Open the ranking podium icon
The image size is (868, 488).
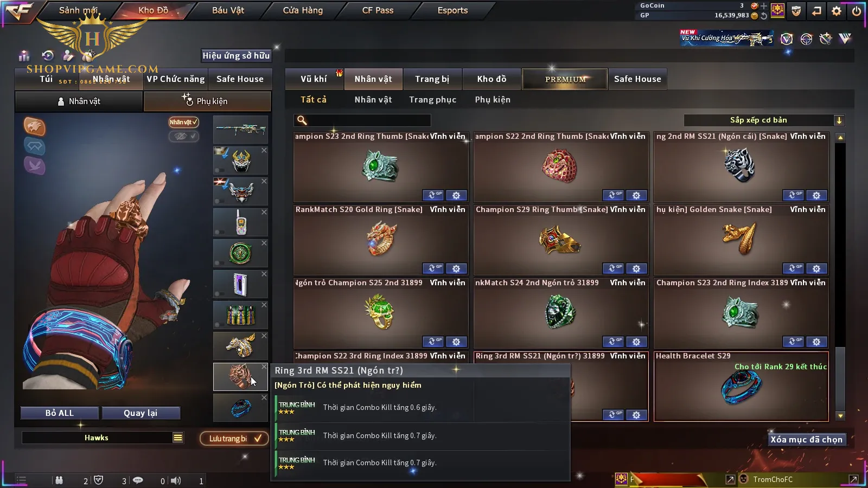24,55
